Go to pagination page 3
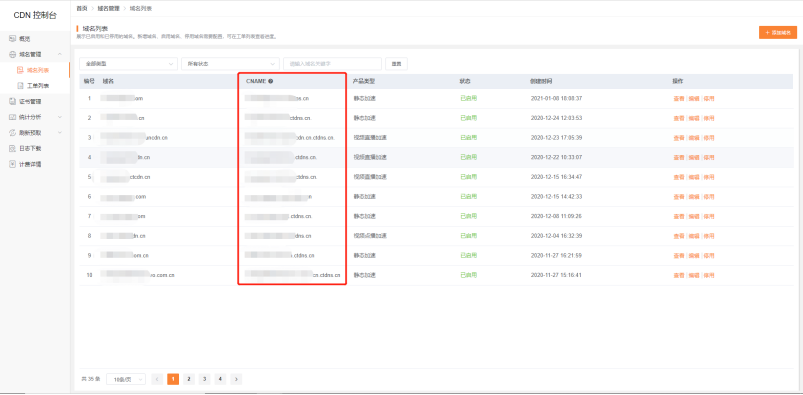 pos(204,379)
